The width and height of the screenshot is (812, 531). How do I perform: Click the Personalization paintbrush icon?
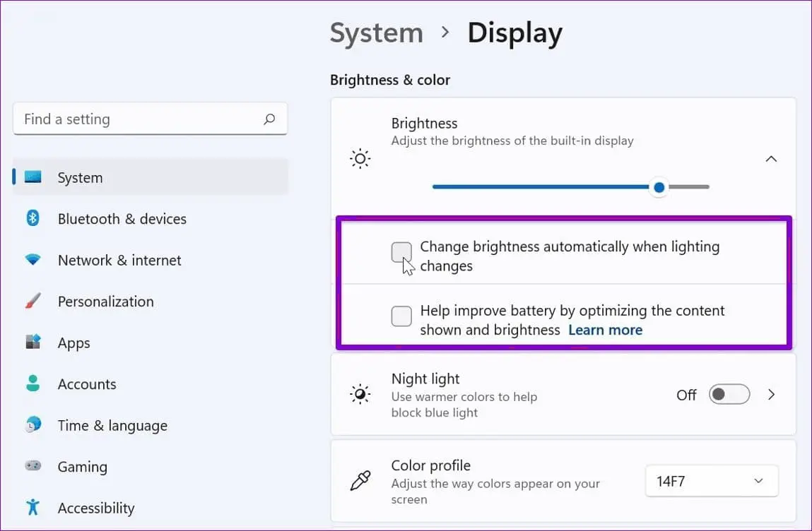33,302
